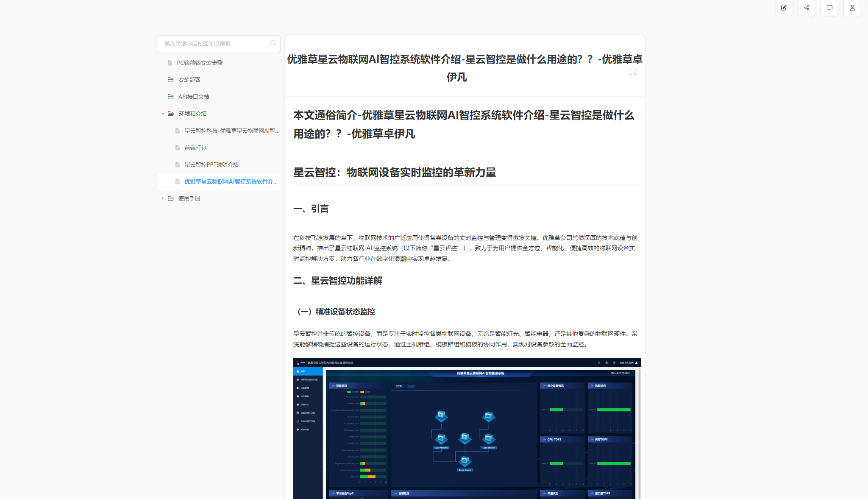
Task: Click the fullscreen expand icon beside title
Action: [633, 72]
